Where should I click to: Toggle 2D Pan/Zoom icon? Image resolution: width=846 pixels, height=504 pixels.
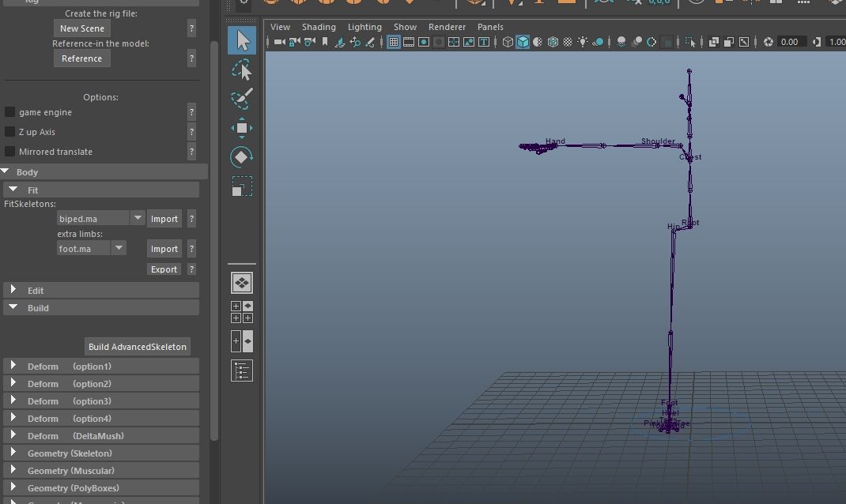[355, 42]
